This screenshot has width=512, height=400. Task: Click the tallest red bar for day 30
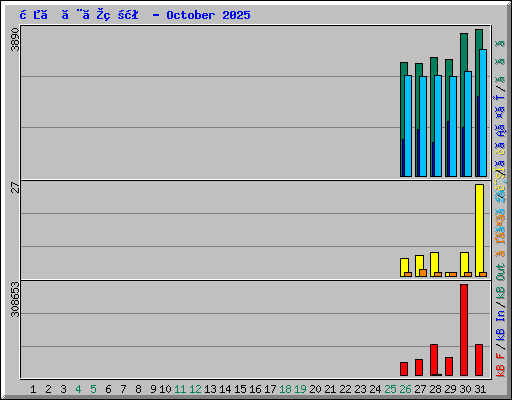(464, 330)
